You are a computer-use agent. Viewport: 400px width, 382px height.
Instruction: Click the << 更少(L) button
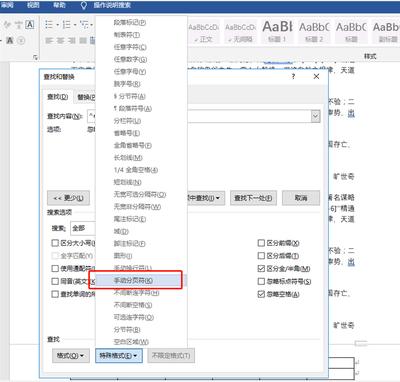point(68,198)
